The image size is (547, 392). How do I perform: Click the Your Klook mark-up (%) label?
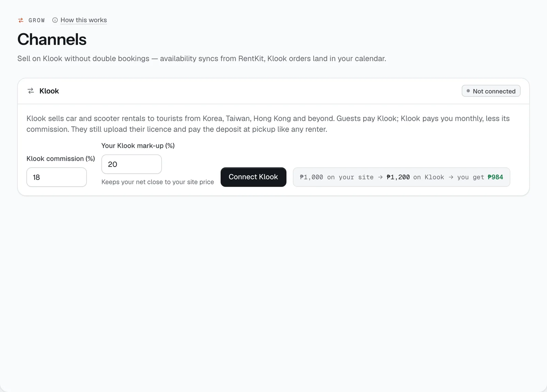pos(138,146)
